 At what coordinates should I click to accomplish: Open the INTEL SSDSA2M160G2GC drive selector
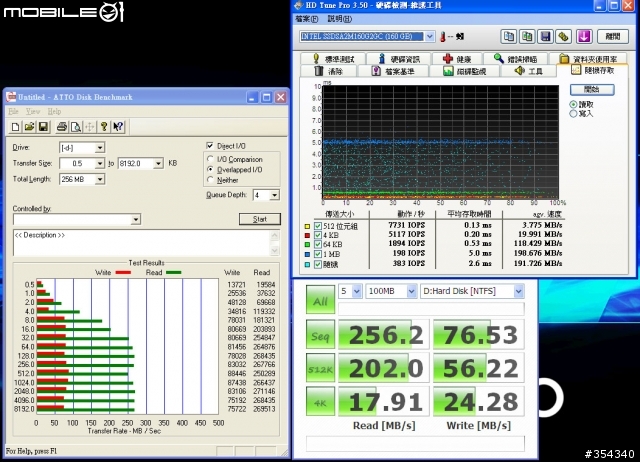(367, 36)
